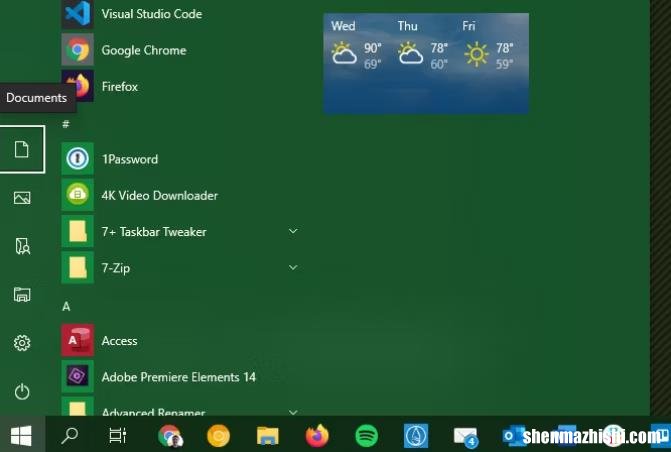The width and height of the screenshot is (671, 452).
Task: Open Firefox from the taskbar
Action: pyautogui.click(x=317, y=436)
